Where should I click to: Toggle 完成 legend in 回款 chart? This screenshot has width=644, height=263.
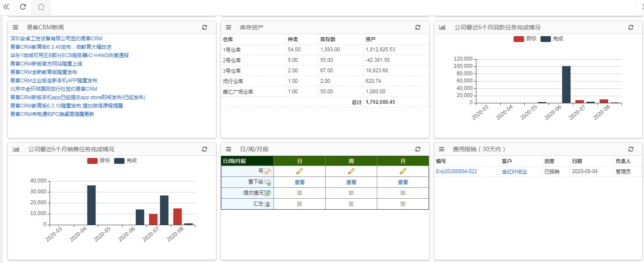[552, 39]
